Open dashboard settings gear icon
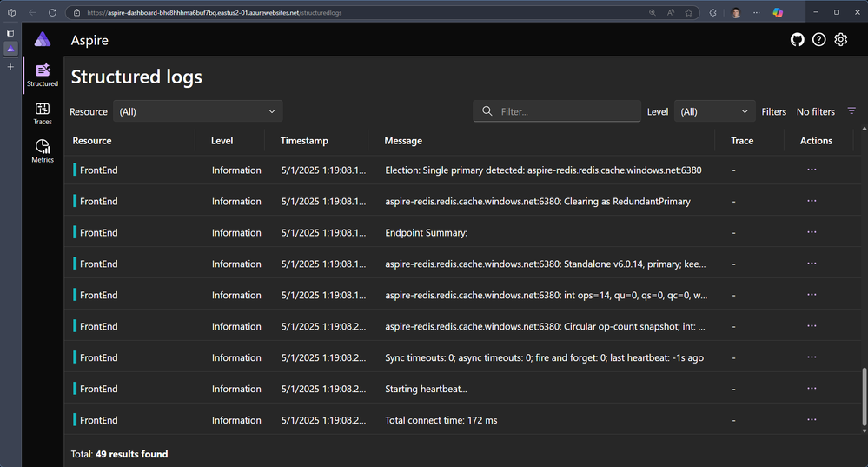 [x=840, y=39]
